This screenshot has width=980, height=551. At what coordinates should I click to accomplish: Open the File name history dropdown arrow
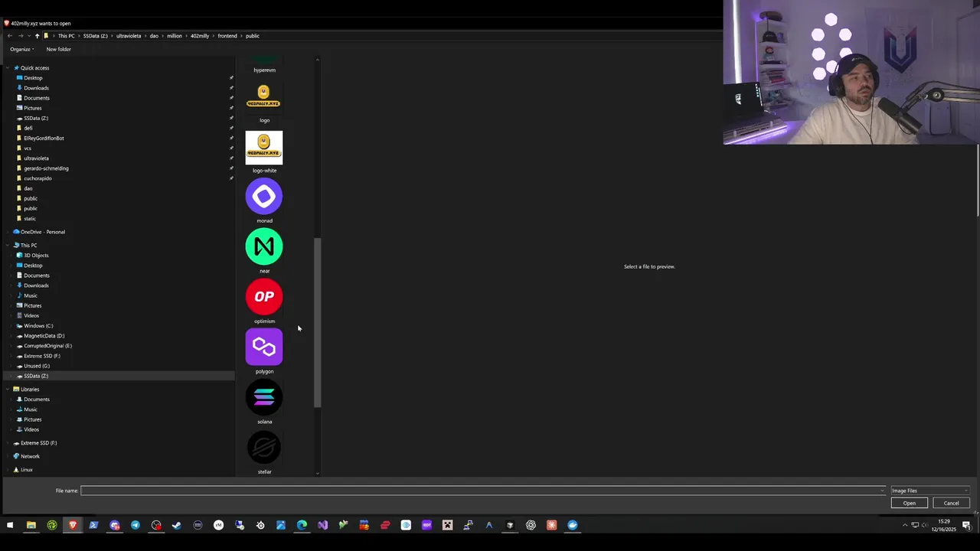click(x=883, y=491)
